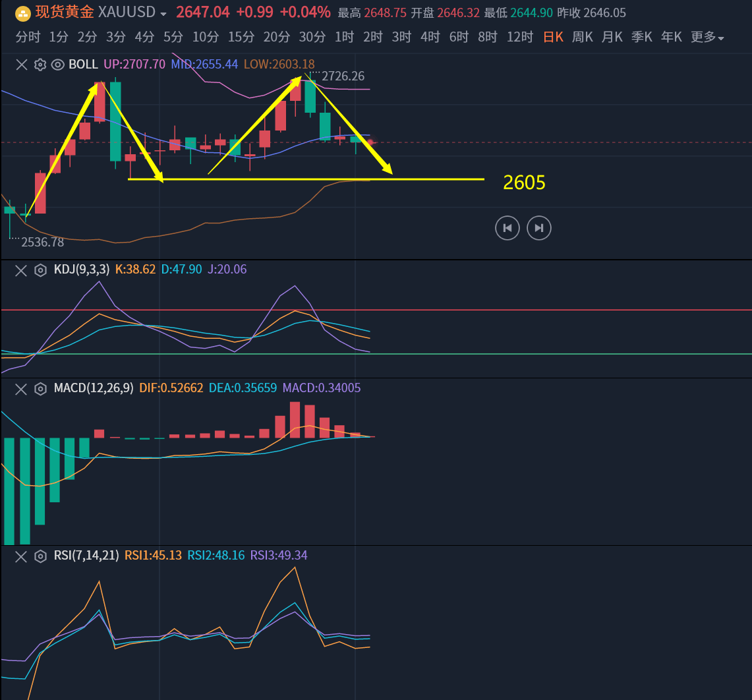Image resolution: width=752 pixels, height=700 pixels.
Task: Open RSI settings hexagon icon
Action: [x=40, y=556]
